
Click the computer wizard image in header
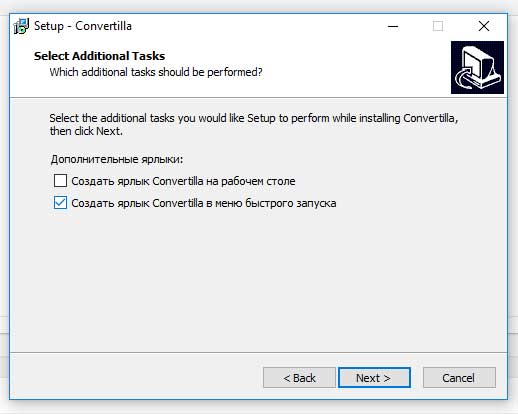pyautogui.click(x=477, y=67)
